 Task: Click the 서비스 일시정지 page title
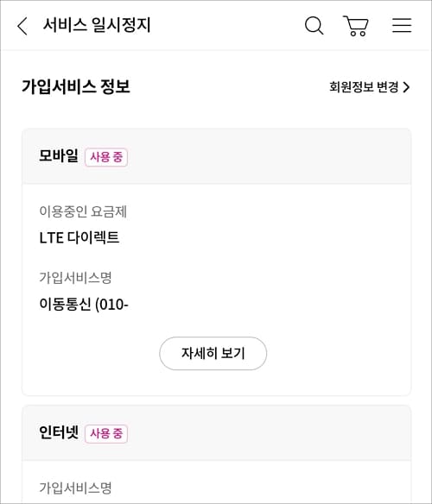(97, 25)
